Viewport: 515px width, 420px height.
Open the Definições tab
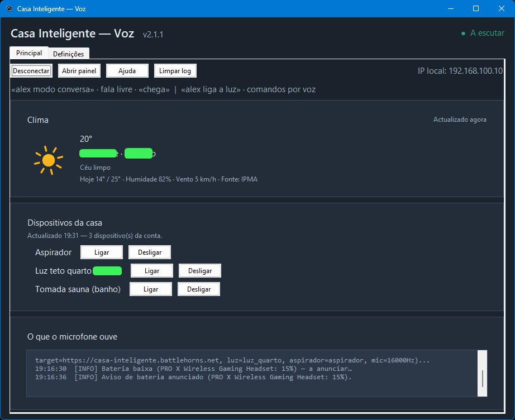(x=68, y=54)
